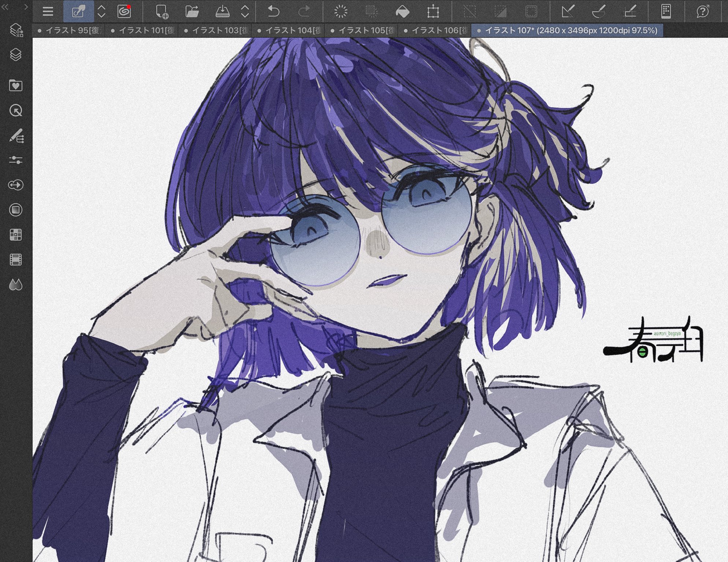Expand the chevrons beside the pen mode button
Image resolution: width=728 pixels, height=562 pixels.
click(101, 11)
